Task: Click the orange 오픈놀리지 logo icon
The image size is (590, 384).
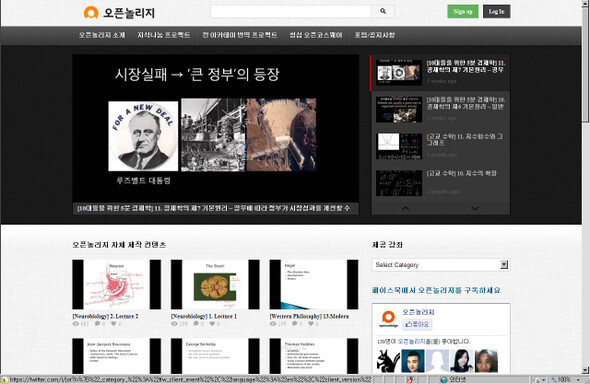Action: (91, 12)
